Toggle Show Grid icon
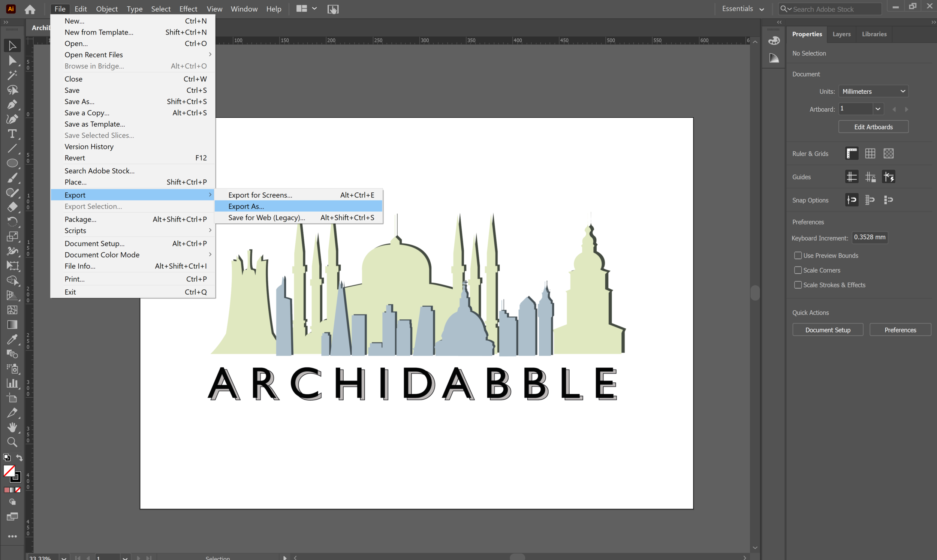Image resolution: width=937 pixels, height=560 pixels. (870, 154)
